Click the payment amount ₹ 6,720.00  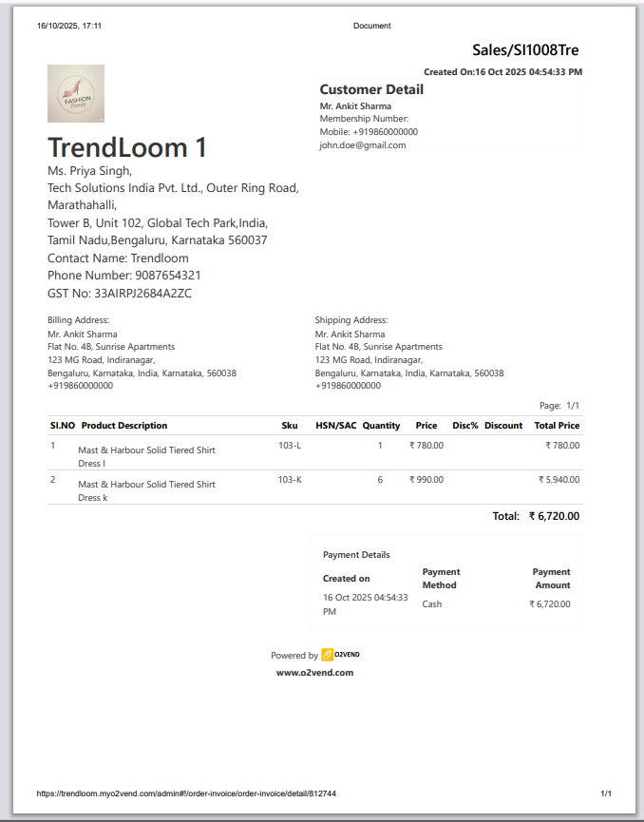click(550, 604)
